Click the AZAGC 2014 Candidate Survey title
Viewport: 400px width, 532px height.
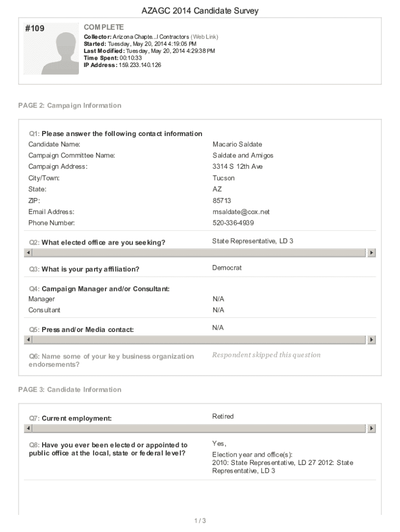pyautogui.click(x=200, y=11)
